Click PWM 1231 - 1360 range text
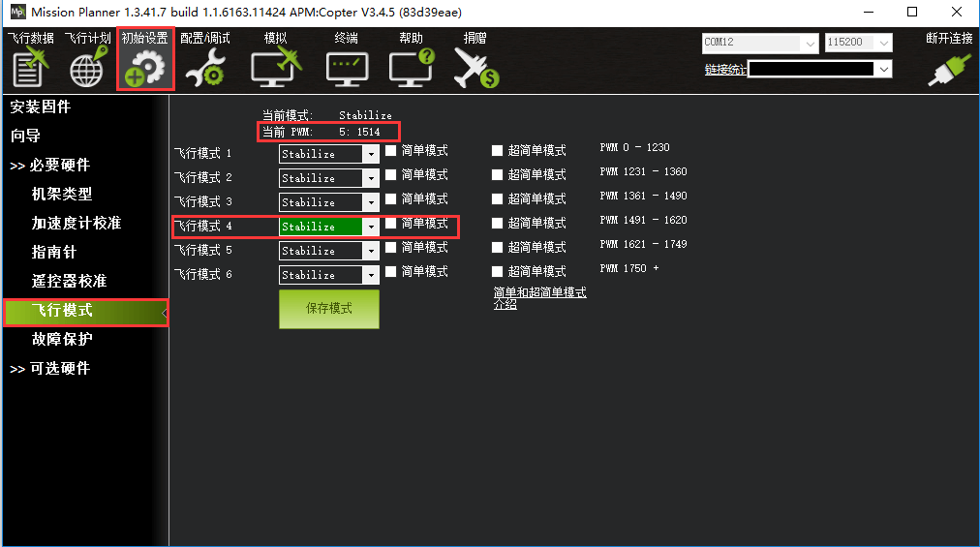Viewport: 980px width, 547px height. coord(643,171)
